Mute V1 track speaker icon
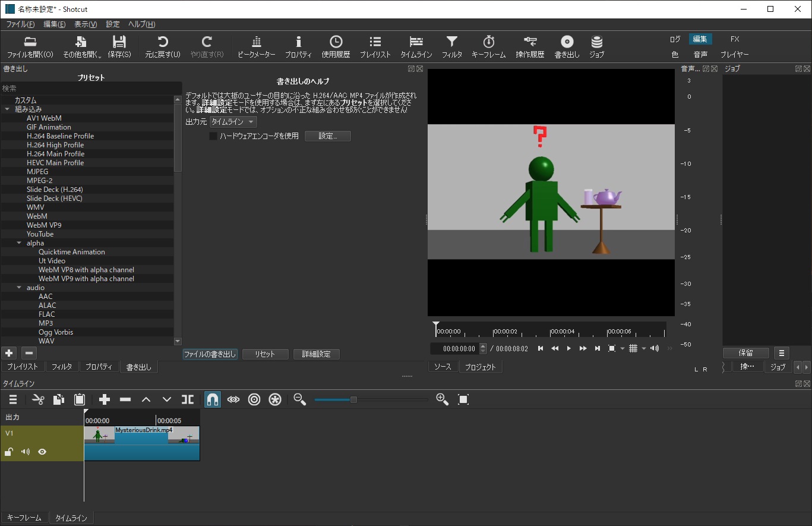The image size is (812, 526). (26, 452)
